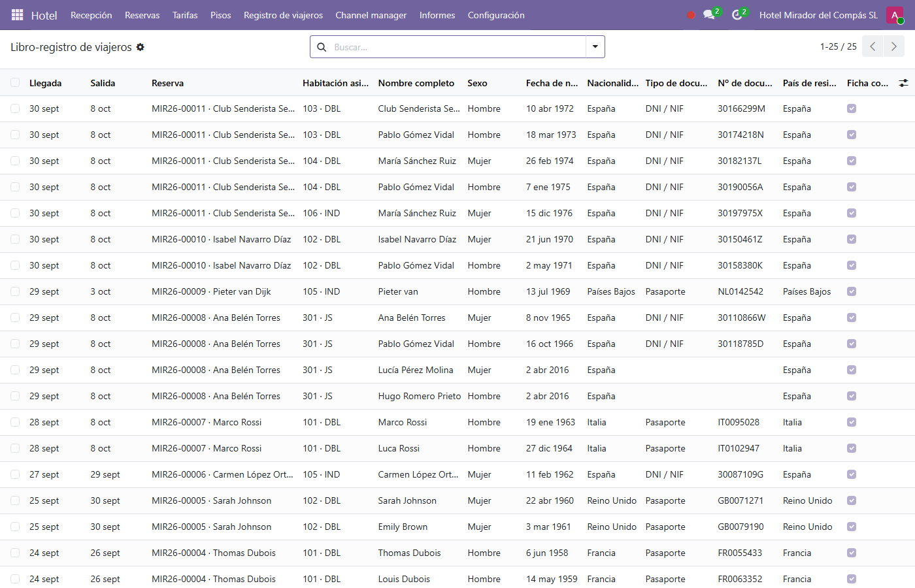Toggle the select-all rows checkbox
The height and width of the screenshot is (588, 915).
[15, 83]
